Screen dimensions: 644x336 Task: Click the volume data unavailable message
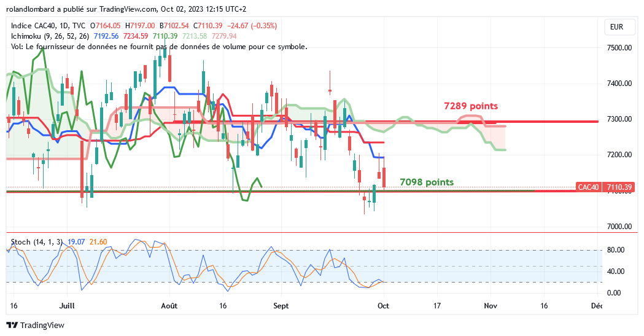[159, 47]
